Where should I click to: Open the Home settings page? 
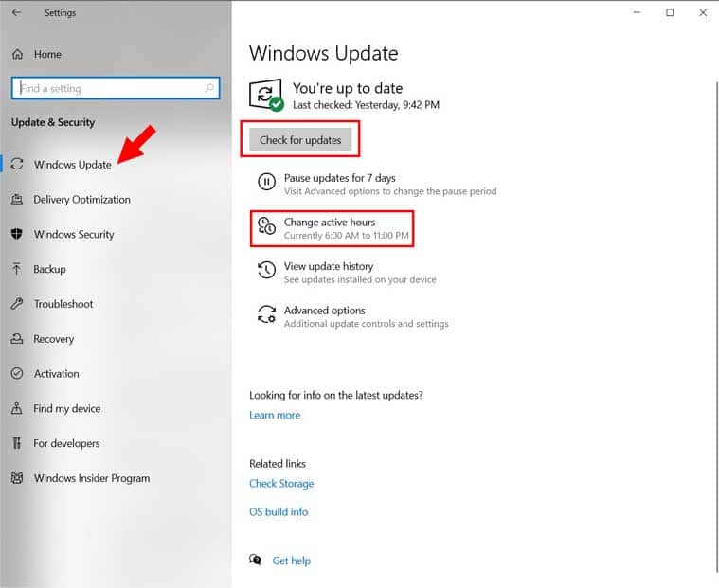click(x=47, y=55)
